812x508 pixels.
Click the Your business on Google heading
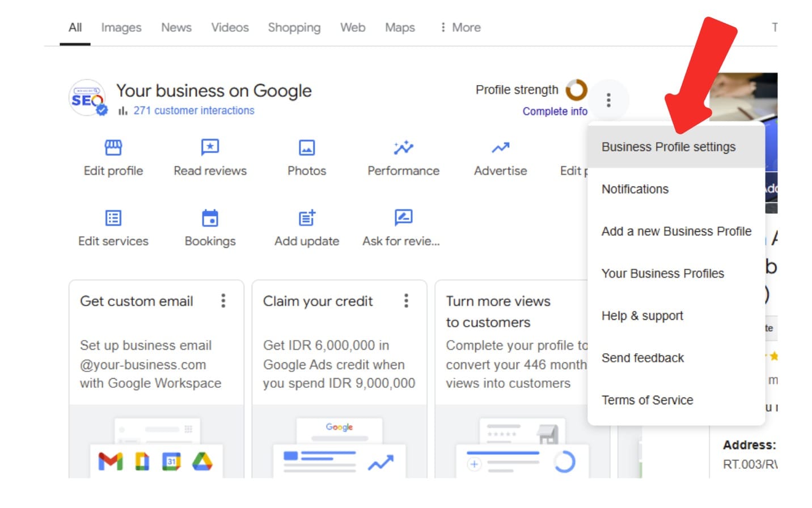pos(214,91)
